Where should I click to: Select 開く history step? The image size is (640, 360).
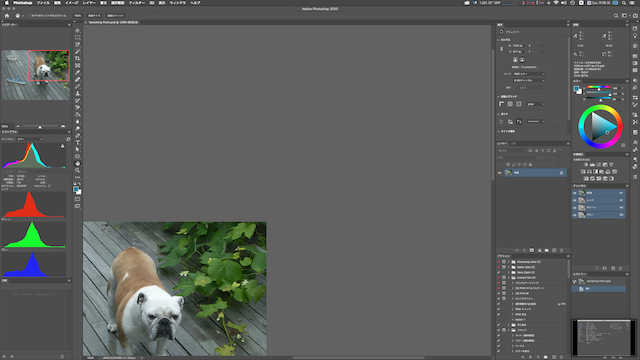(x=599, y=289)
